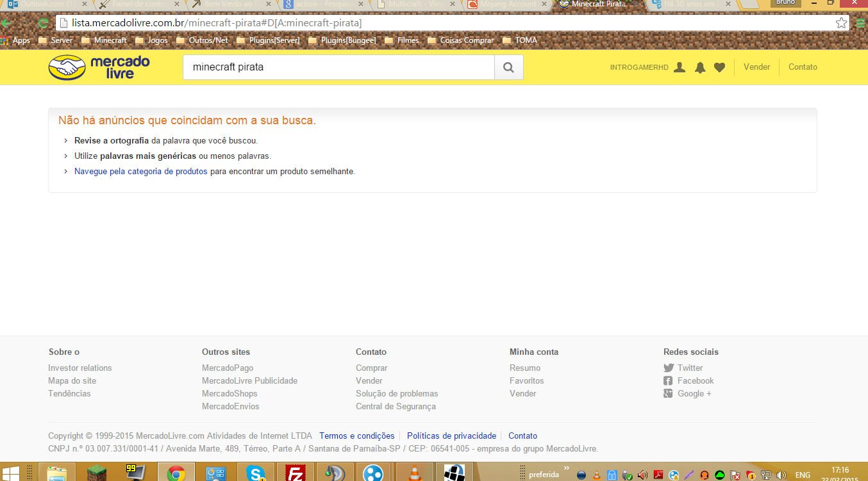Switch to the Multicraft tab
Viewport: 868px width, 481px height.
(x=417, y=4)
